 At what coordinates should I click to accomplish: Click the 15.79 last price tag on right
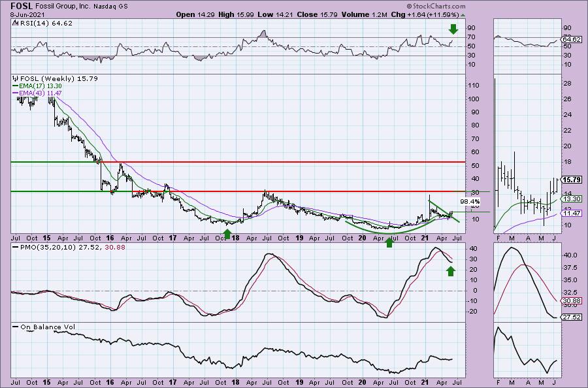coord(572,180)
